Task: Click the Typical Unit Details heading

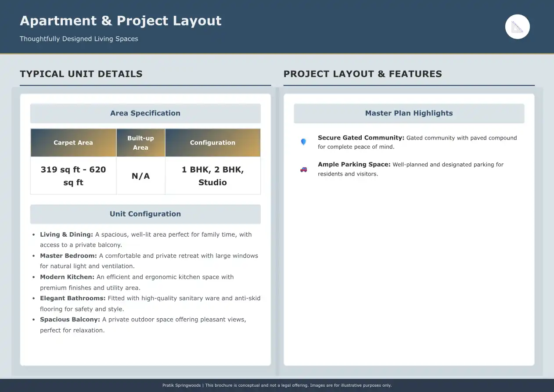Action: coord(81,74)
